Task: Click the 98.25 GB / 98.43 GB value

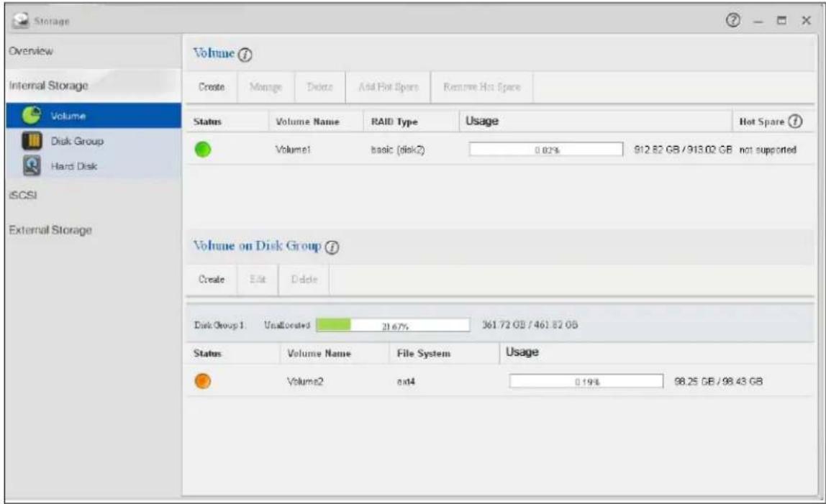Action: 719,381
